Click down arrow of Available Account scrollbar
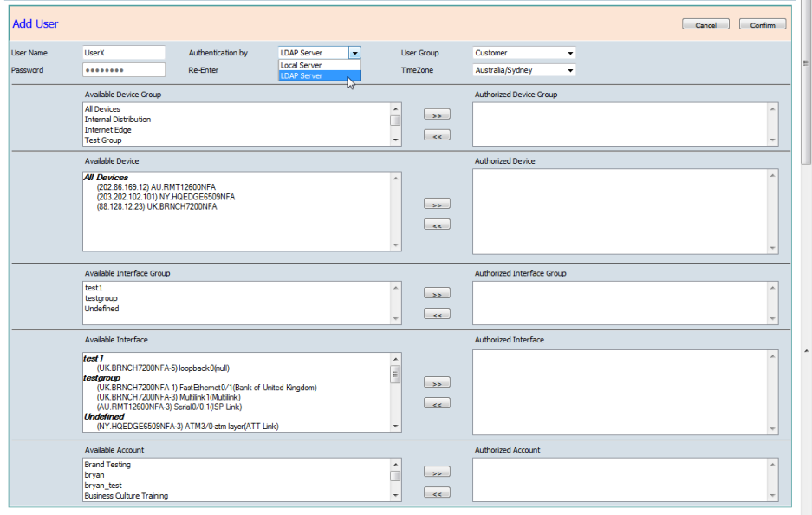Viewport: 812px width, 515px height. [x=396, y=495]
